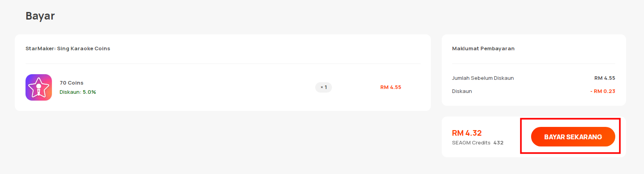Click the - RM 0.23 discount amount

click(x=603, y=91)
